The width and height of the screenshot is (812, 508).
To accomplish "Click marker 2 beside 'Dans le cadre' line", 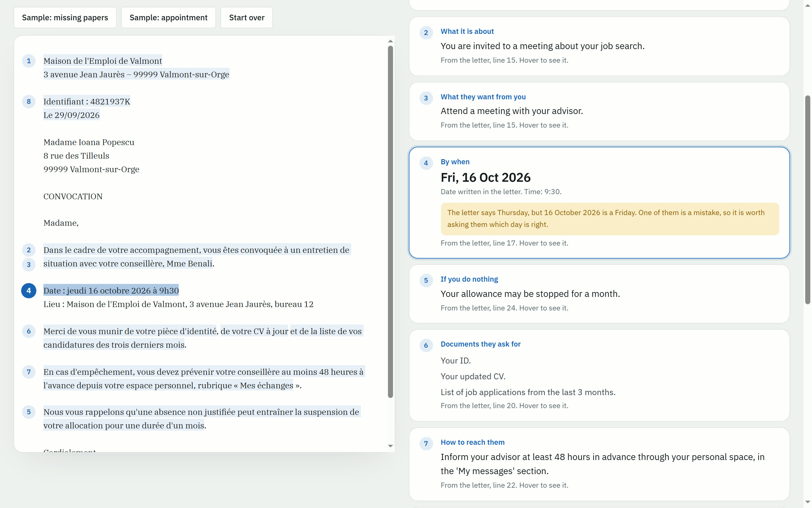I will (29, 250).
